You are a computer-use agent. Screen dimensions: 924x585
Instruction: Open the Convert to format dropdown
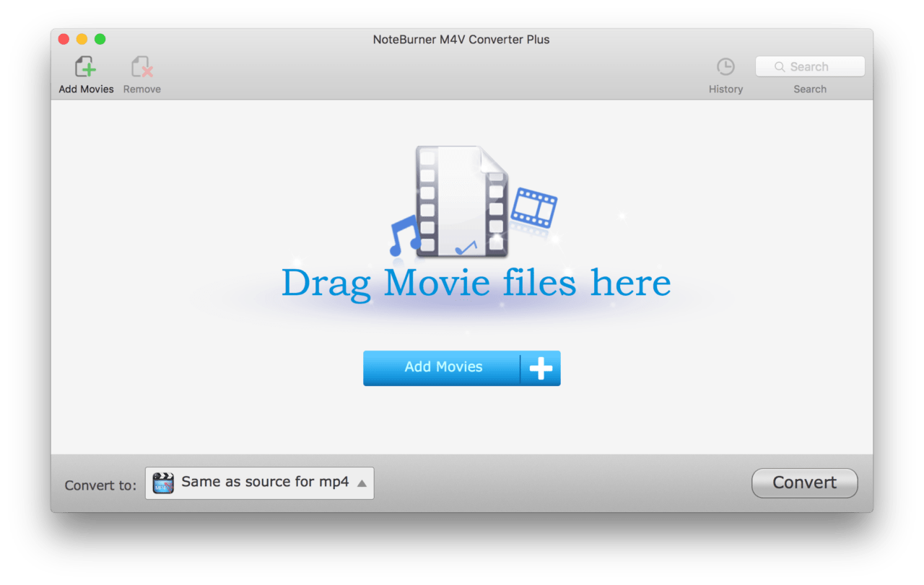pos(260,483)
